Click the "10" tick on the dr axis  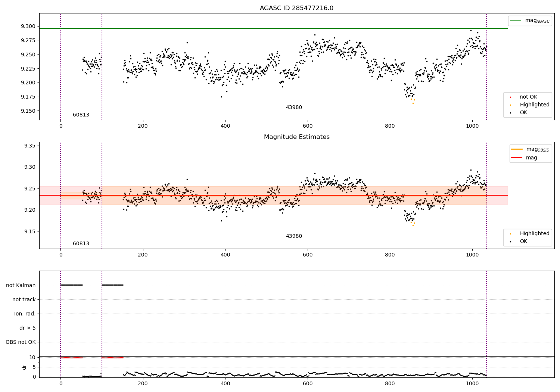pyautogui.click(x=32, y=358)
